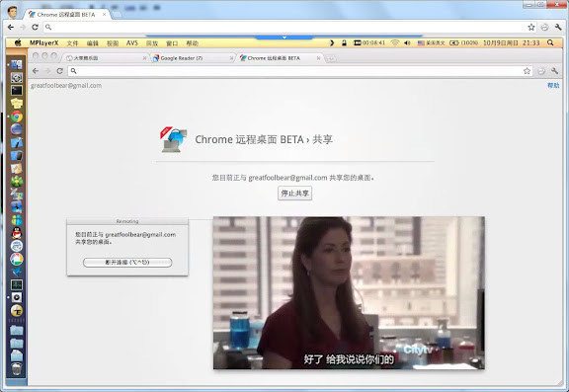Close inner Chrome 远程桌面 BETA tab
Viewport: 569px width, 392px height.
pos(318,58)
